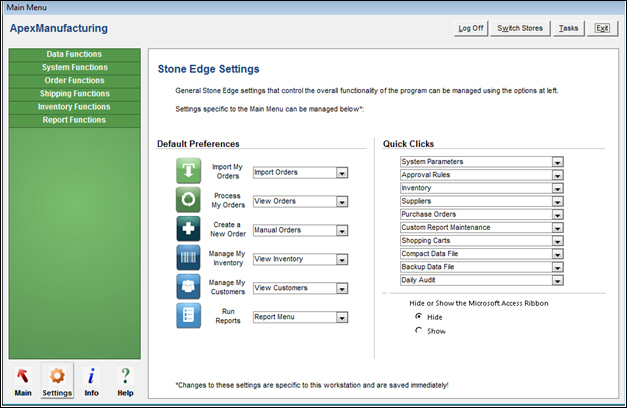Click the Tasks button
This screenshot has height=408, width=627.
568,28
